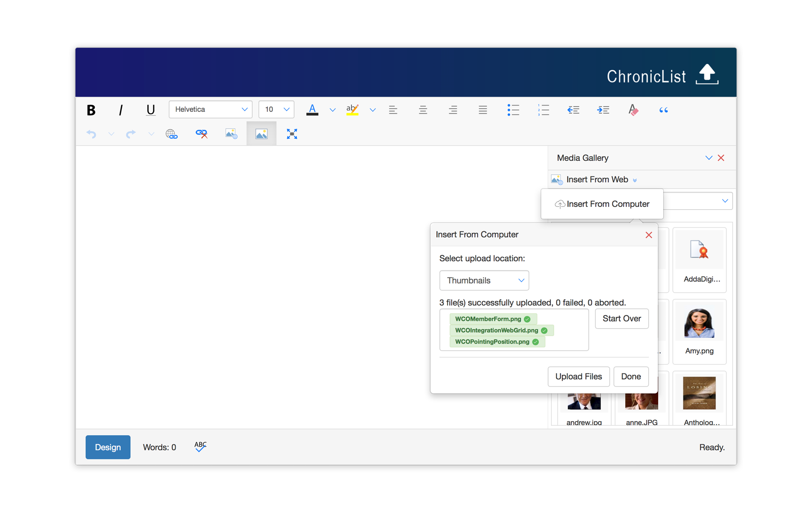Open the font size 10 dropdown
Screen dimensions: 812x514
276,110
